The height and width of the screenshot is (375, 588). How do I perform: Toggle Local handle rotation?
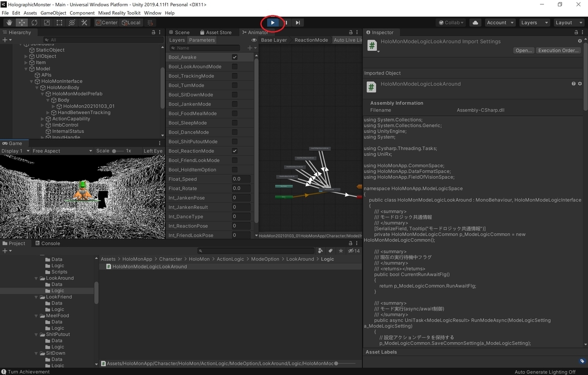pyautogui.click(x=131, y=23)
